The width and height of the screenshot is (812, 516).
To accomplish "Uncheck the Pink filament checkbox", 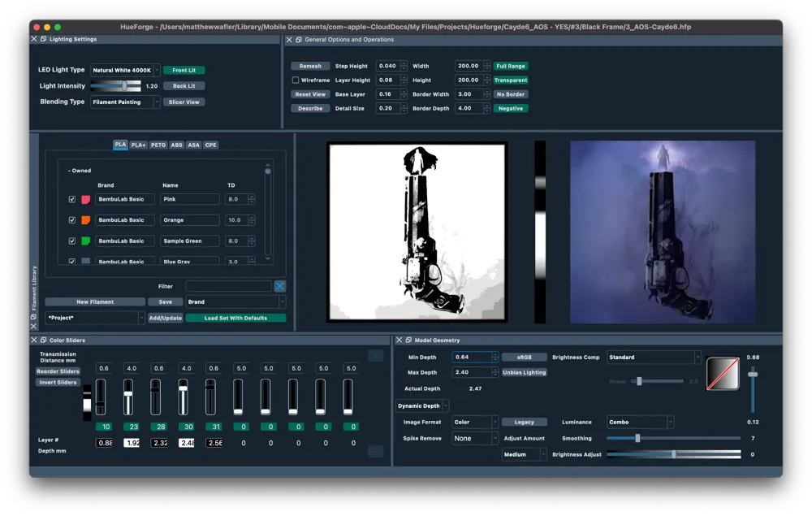I will pyautogui.click(x=72, y=199).
